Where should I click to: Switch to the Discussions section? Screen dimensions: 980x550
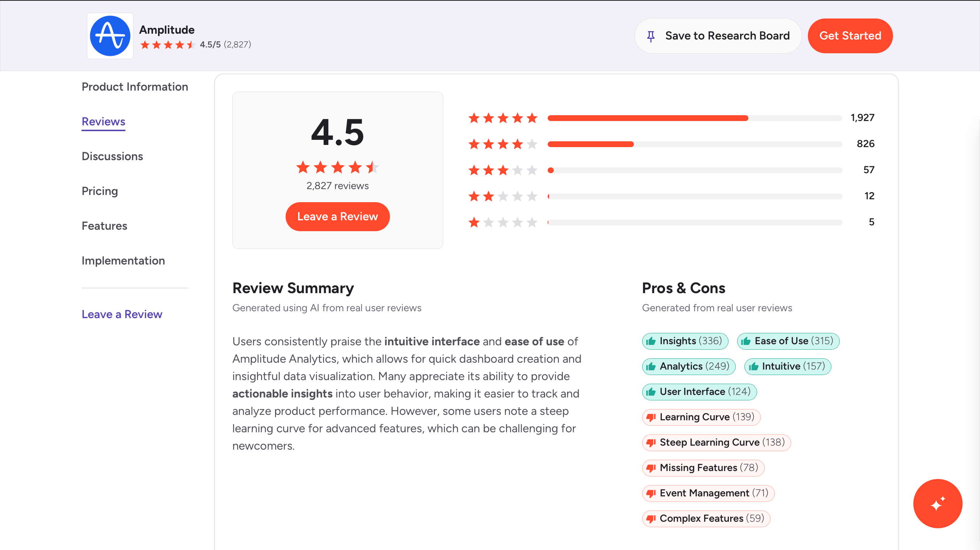[112, 156]
